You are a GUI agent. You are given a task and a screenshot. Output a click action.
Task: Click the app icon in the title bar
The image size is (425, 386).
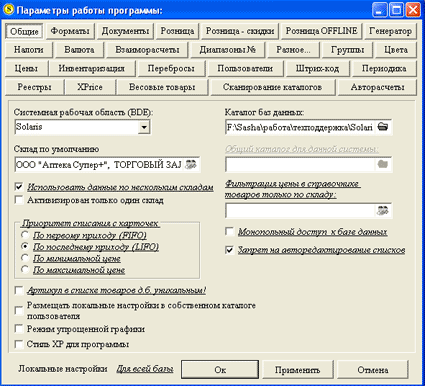tap(9, 10)
